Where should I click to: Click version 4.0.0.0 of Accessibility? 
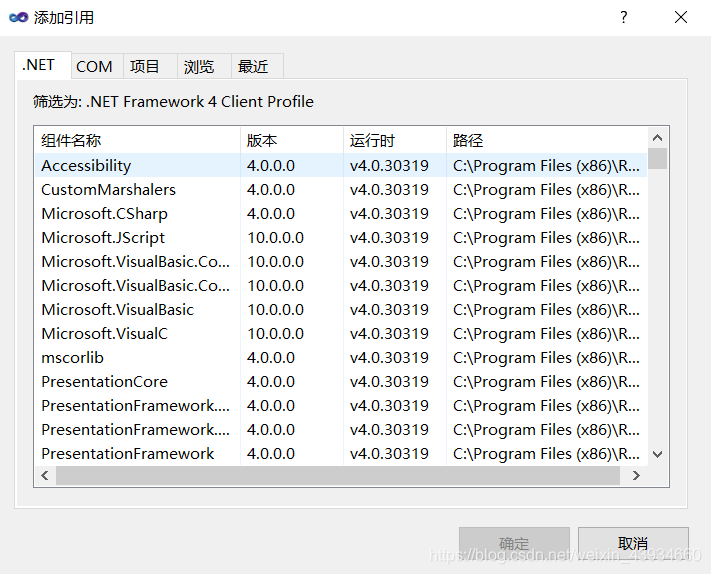[x=271, y=165]
